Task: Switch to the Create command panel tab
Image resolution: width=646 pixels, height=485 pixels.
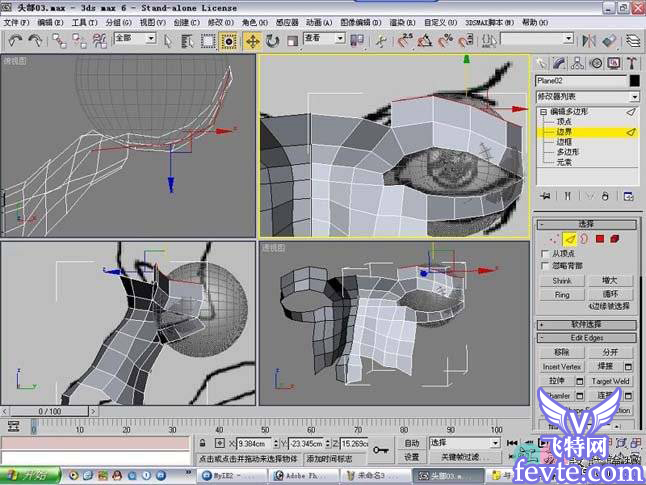Action: (541, 63)
